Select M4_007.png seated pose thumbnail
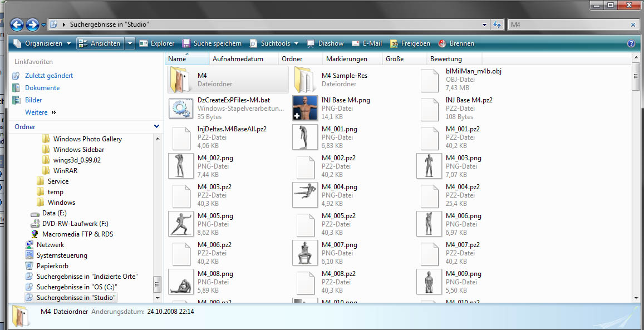This screenshot has width=644, height=330. [x=305, y=253]
